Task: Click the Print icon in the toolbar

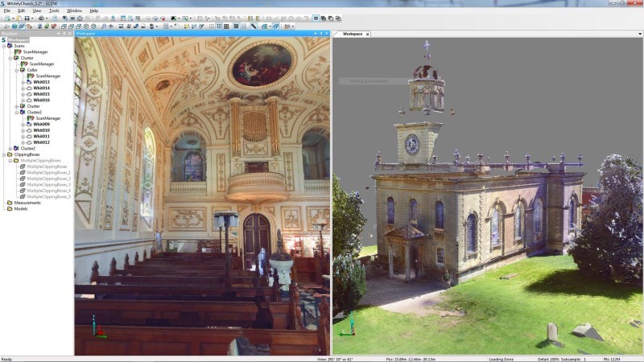Action: point(41,19)
